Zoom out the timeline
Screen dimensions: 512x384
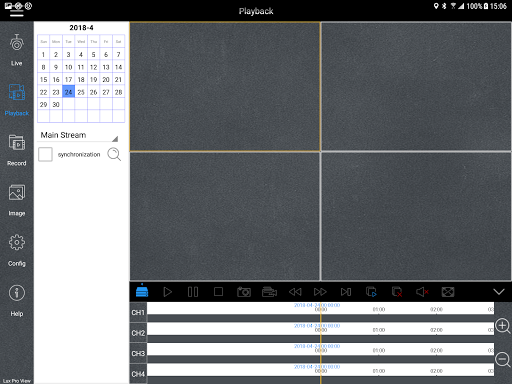click(503, 360)
